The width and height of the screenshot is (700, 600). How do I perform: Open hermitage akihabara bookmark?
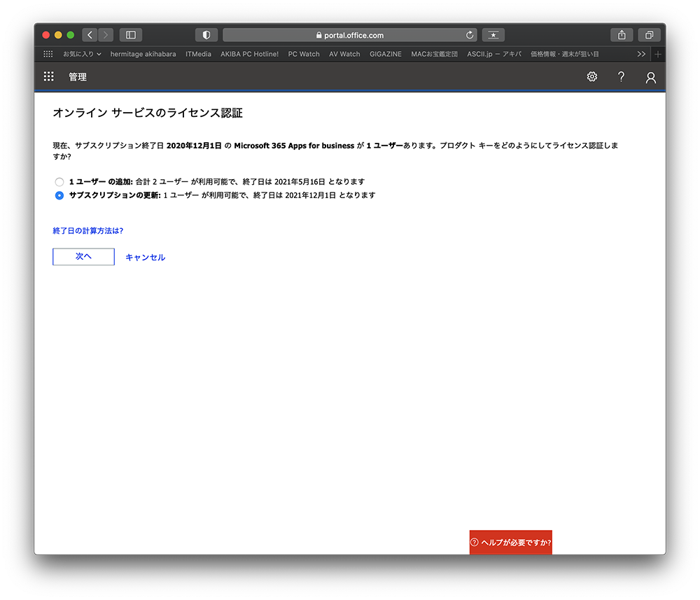point(143,54)
